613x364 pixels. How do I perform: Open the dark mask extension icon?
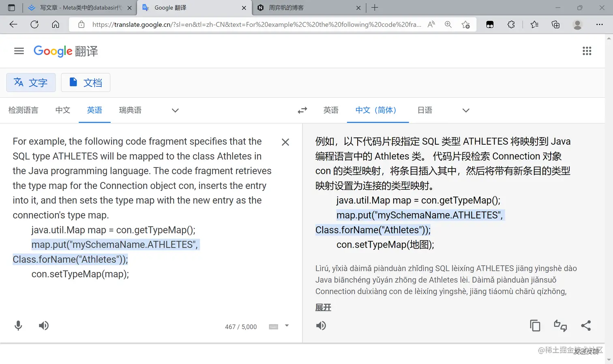(x=490, y=24)
